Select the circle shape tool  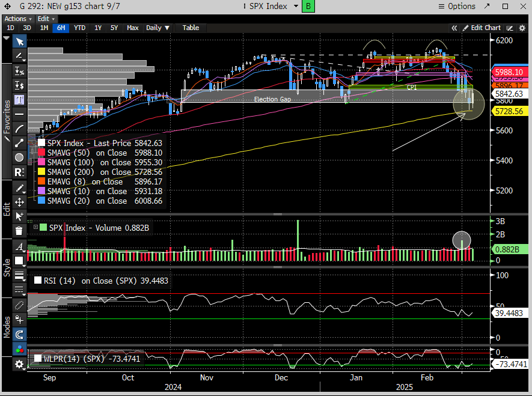tap(19, 157)
